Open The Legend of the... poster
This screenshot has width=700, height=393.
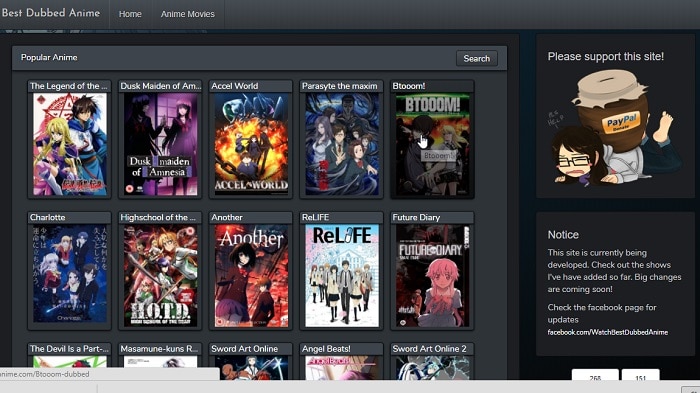70,144
